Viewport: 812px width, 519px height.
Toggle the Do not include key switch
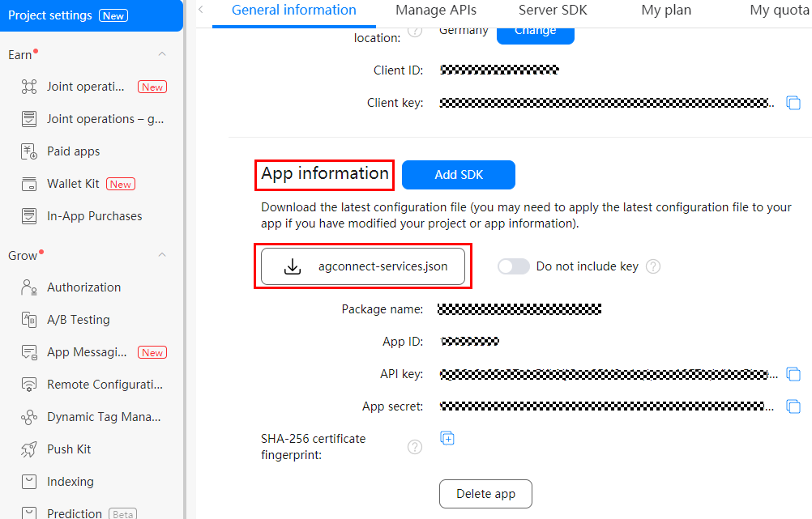click(x=513, y=266)
